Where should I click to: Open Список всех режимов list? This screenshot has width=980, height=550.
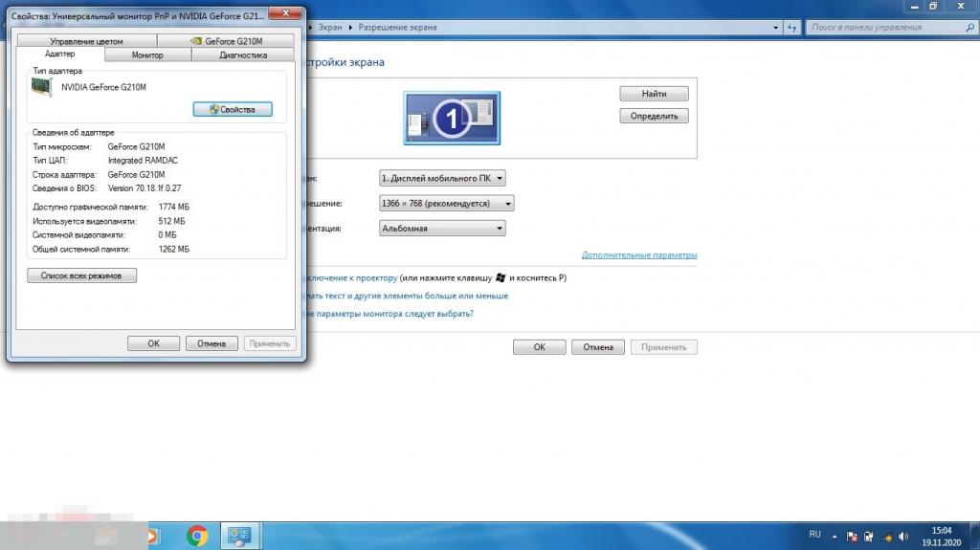(81, 275)
